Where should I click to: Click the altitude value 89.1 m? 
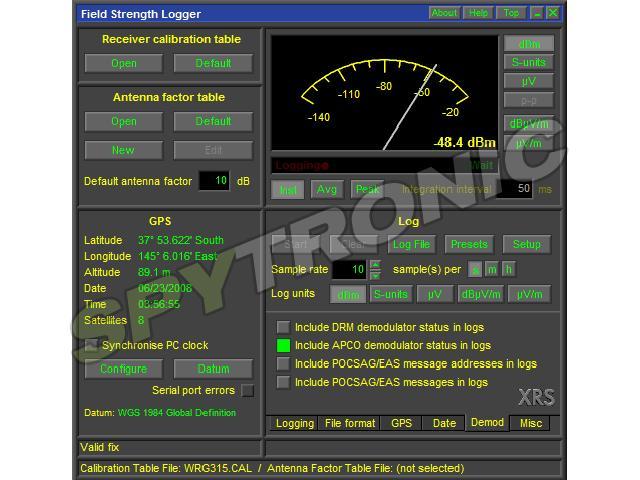(x=154, y=272)
